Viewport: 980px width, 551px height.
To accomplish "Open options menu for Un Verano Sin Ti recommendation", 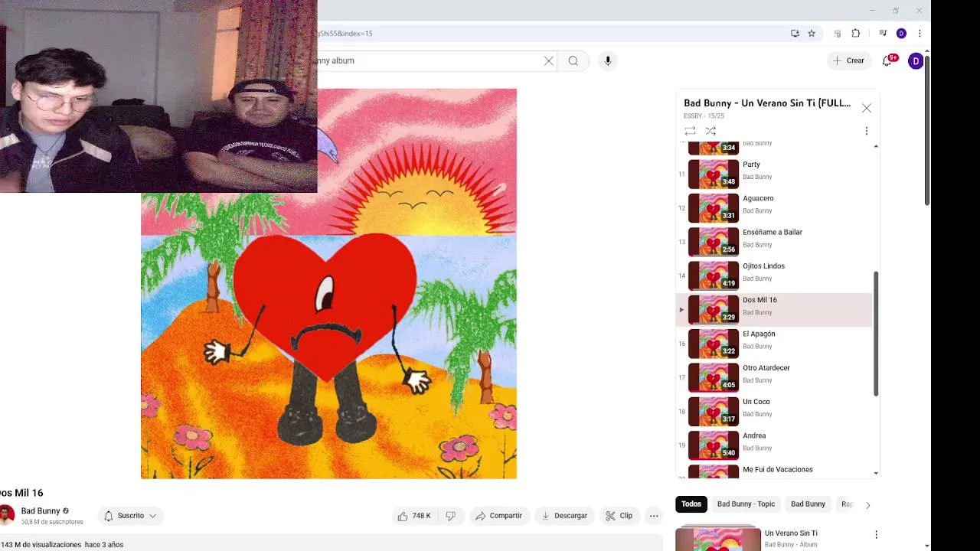I will (876, 535).
